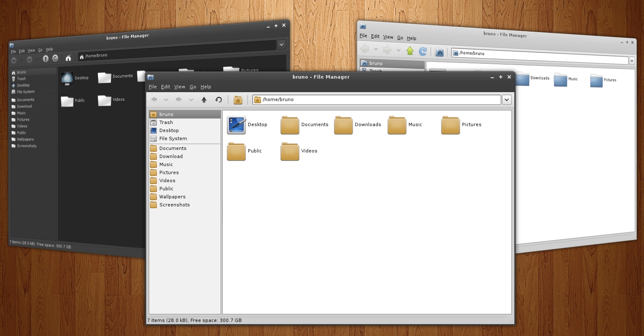Open home folder via front toolbar icon
The width and height of the screenshot is (644, 336).
238,100
